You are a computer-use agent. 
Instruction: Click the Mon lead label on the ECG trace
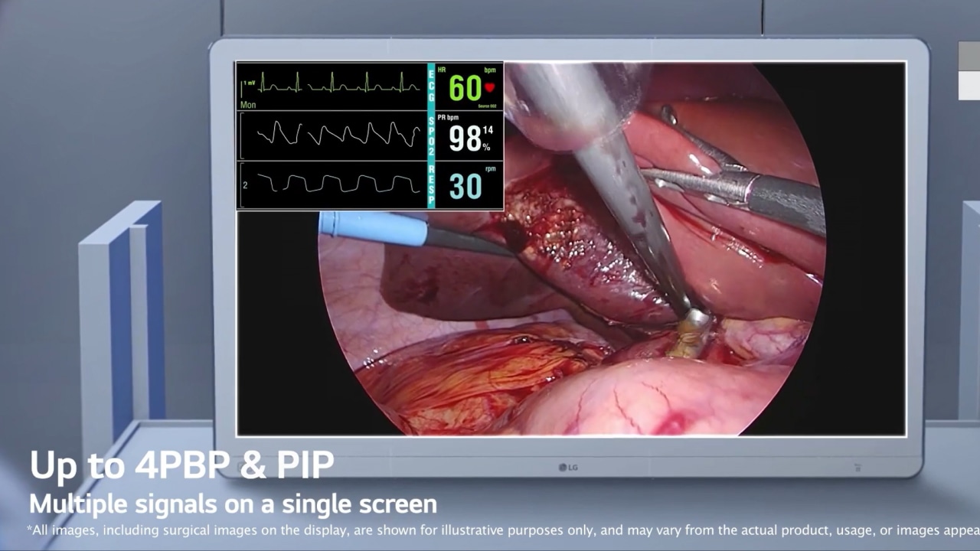coord(248,105)
